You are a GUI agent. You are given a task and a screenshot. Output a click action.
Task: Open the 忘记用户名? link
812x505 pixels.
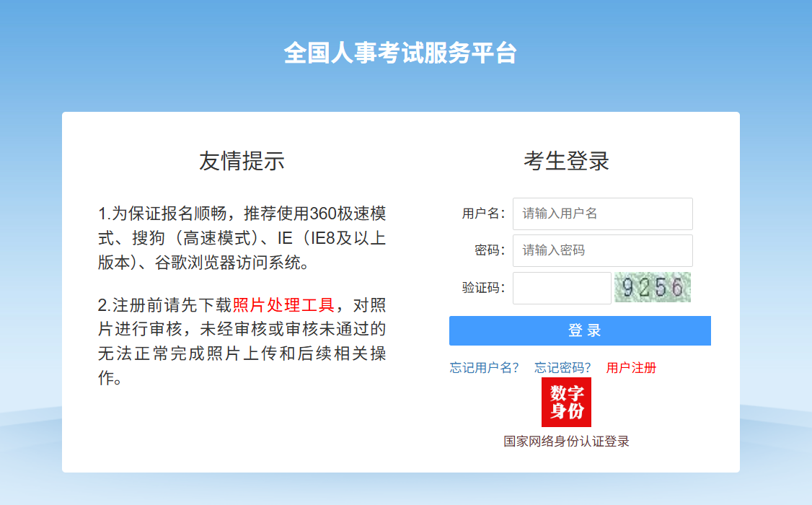coord(484,368)
